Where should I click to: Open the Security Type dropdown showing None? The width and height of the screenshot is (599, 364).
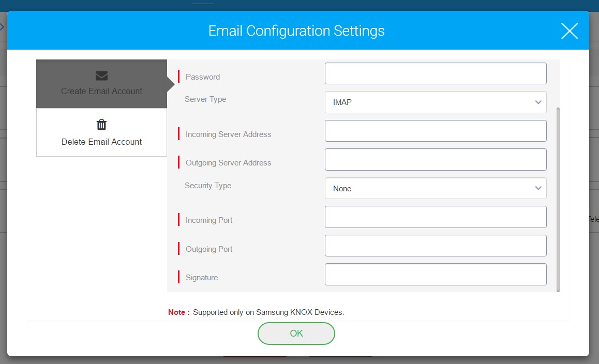(x=436, y=188)
